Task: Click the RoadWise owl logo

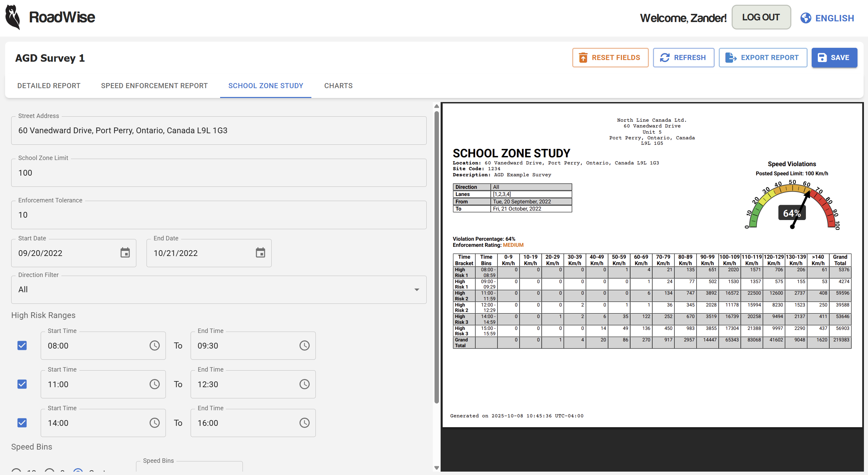Action: [13, 17]
